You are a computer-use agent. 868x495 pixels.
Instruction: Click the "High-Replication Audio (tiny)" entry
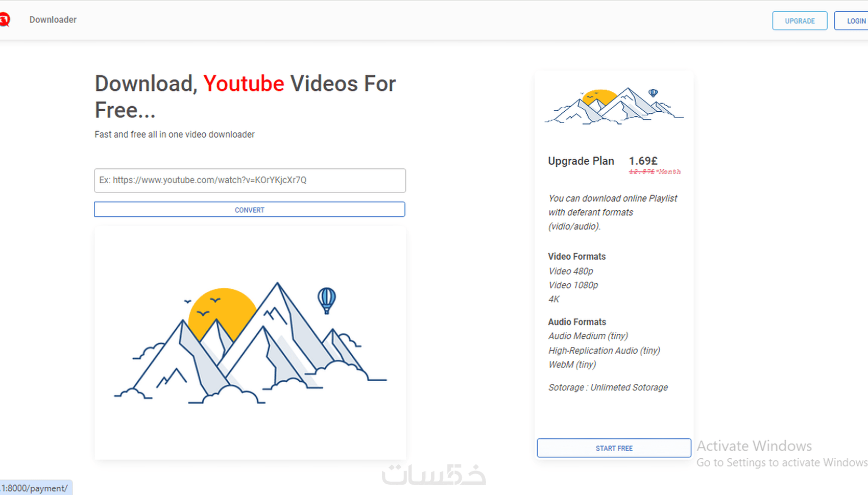point(605,351)
